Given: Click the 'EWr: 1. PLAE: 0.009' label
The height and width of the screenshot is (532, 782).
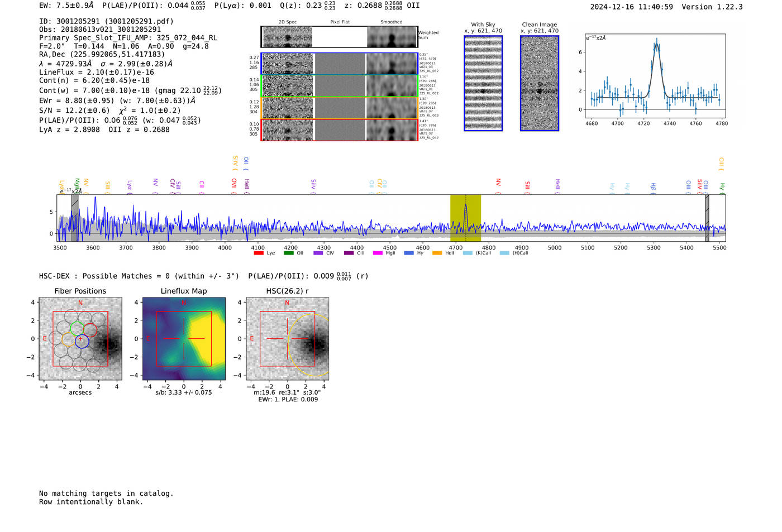Looking at the screenshot, I should click(x=288, y=400).
